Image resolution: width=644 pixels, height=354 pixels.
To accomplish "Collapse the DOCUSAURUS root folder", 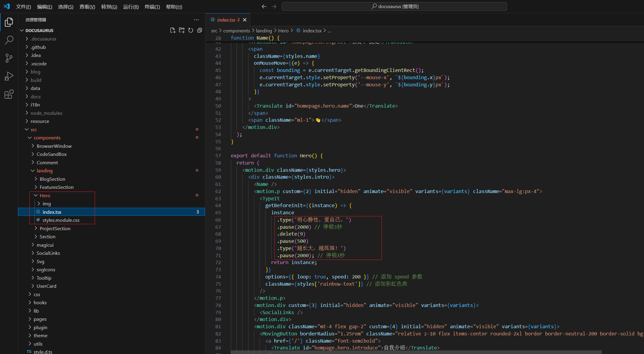I will click(x=39, y=31).
